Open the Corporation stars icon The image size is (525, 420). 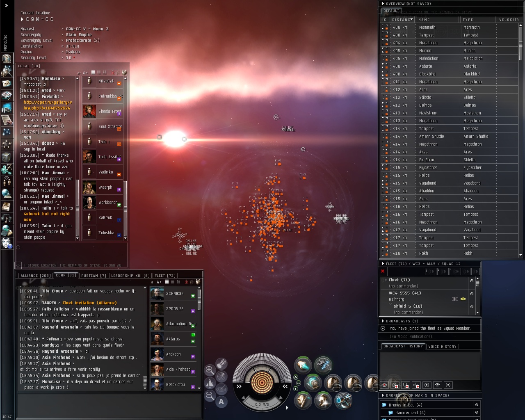tap(7, 144)
